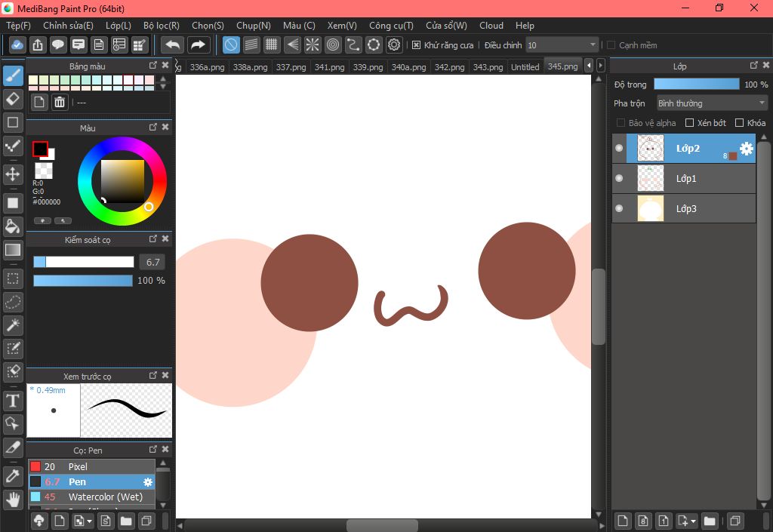The image size is (773, 532).
Task: Enable the Xén bớt checkbox
Action: pyautogui.click(x=689, y=123)
